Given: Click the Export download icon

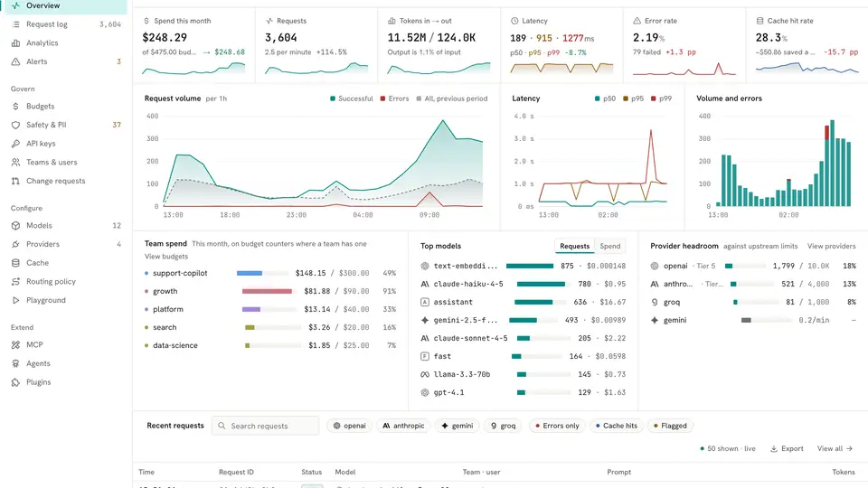Looking at the screenshot, I should pos(774,449).
